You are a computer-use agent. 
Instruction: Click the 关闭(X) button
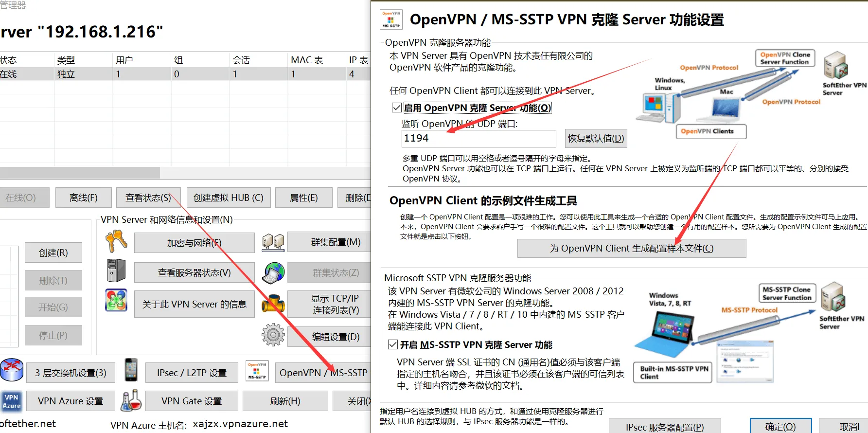point(353,401)
